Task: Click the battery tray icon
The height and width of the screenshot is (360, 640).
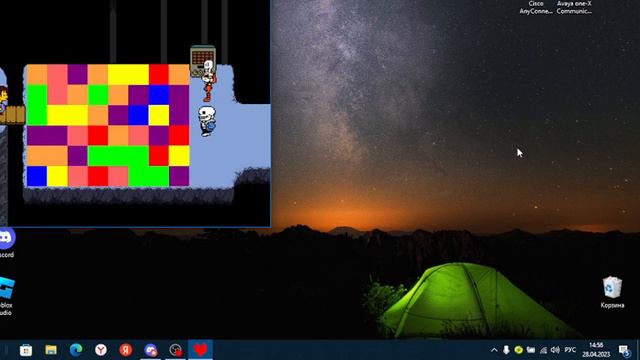Action: [x=531, y=350]
